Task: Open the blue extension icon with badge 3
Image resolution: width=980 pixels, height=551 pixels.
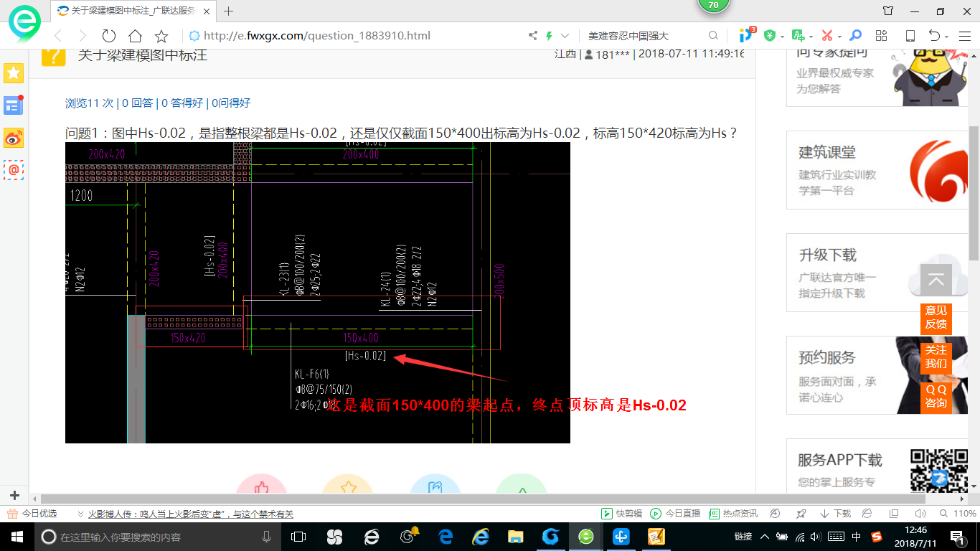Action: (748, 35)
